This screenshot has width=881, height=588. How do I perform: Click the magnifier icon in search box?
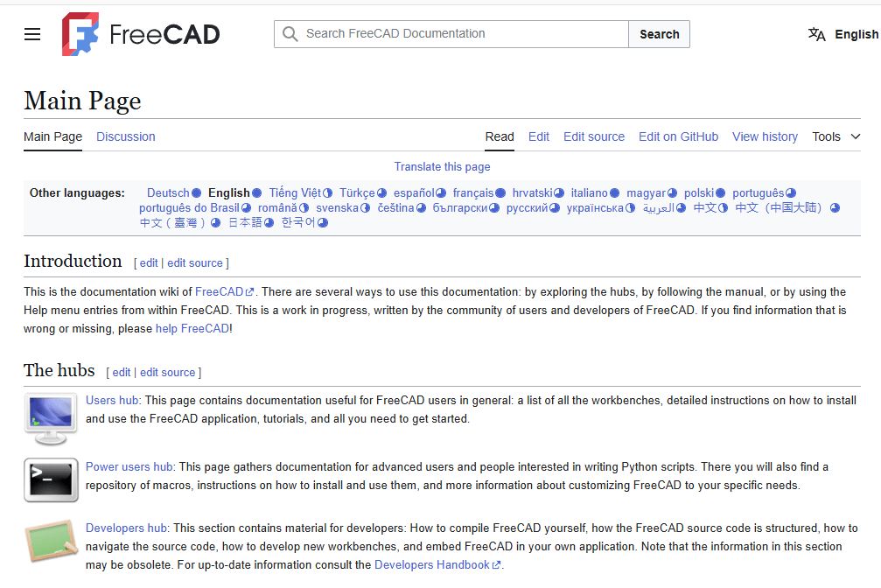coord(290,34)
